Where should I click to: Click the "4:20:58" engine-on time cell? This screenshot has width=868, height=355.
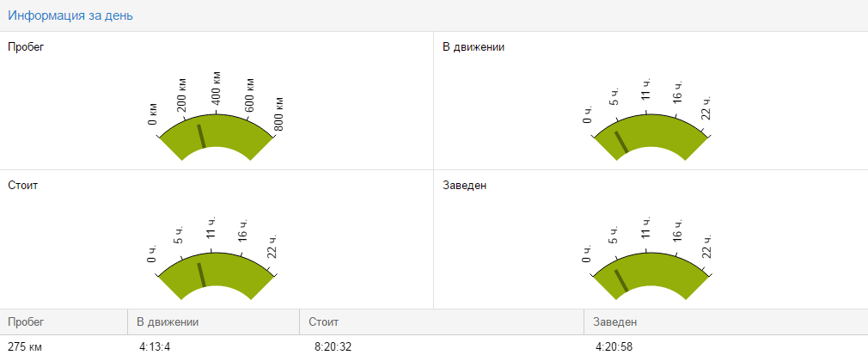[x=614, y=346]
